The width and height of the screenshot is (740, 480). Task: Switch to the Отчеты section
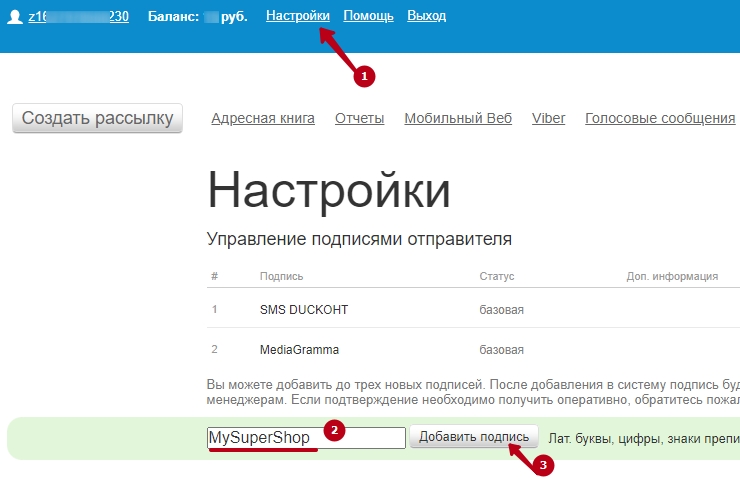click(359, 118)
